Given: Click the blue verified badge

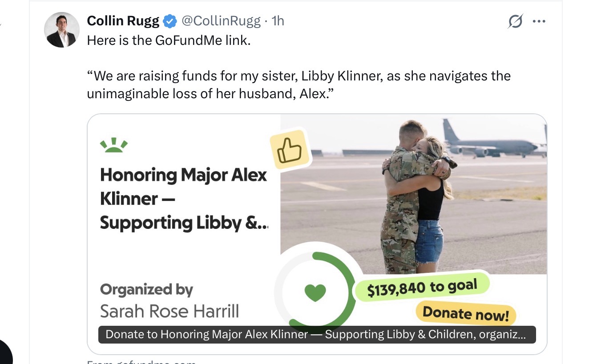Looking at the screenshot, I should (x=169, y=21).
